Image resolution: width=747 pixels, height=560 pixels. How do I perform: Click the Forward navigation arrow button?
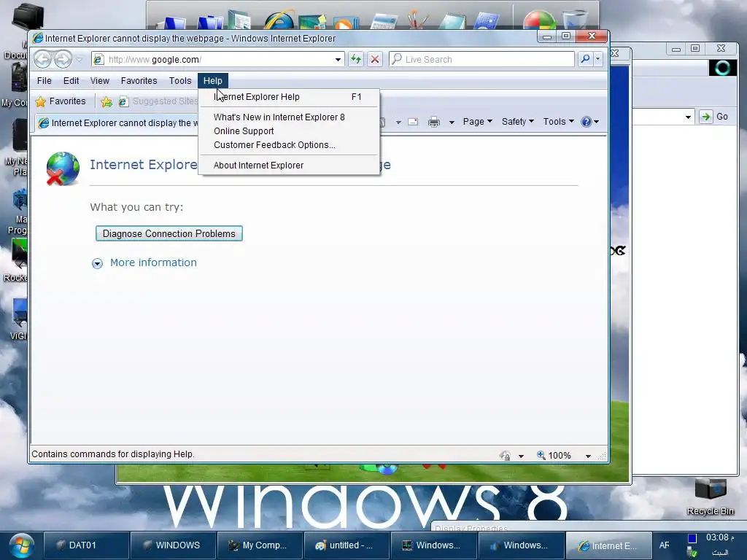63,59
